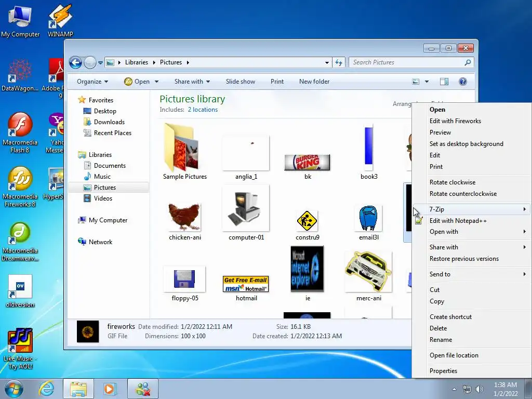This screenshot has height=399, width=532.
Task: Click the Forward navigation arrow
Action: point(90,62)
